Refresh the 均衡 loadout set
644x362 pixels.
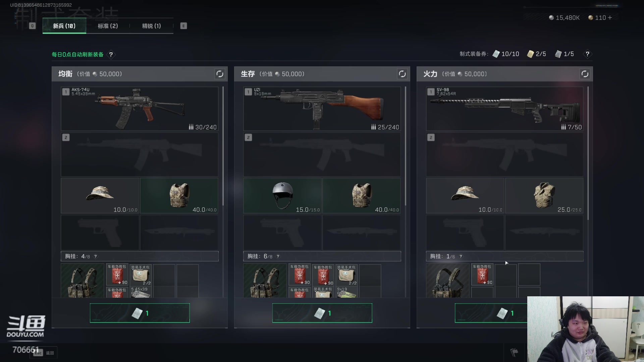220,74
